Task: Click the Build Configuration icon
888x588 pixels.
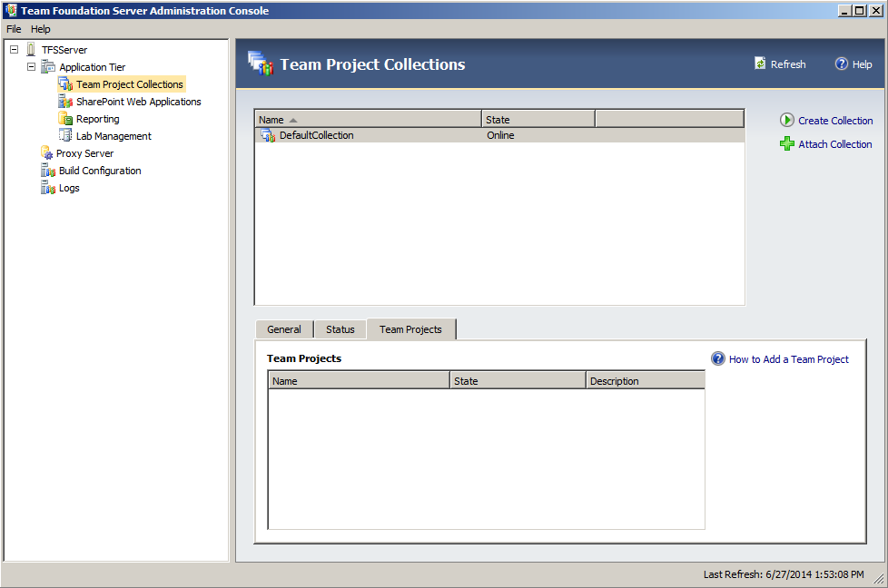Action: 48,171
